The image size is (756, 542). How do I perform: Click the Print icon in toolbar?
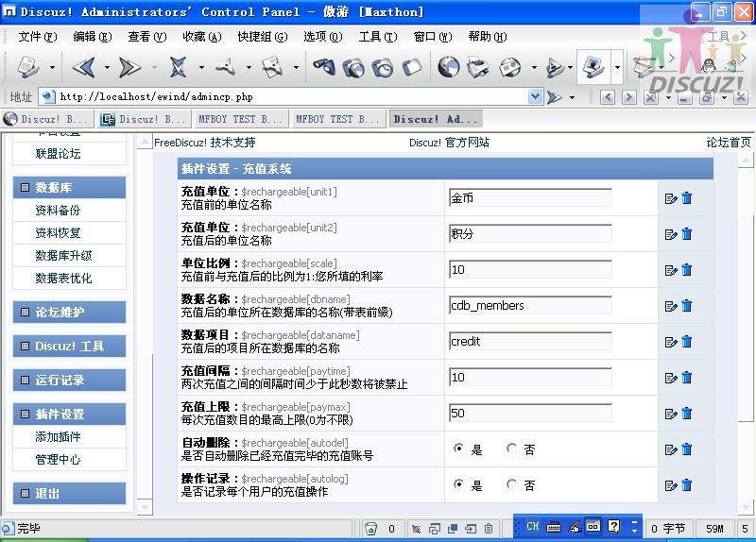478,66
